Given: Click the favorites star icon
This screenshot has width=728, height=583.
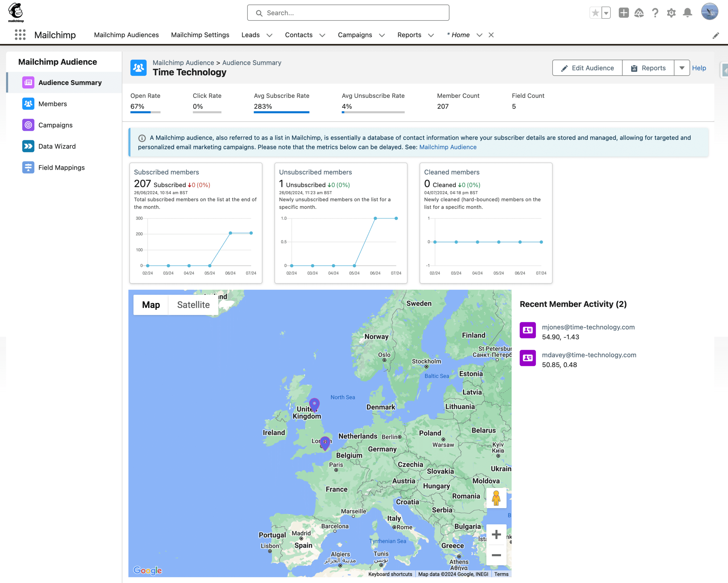Looking at the screenshot, I should click(x=595, y=13).
